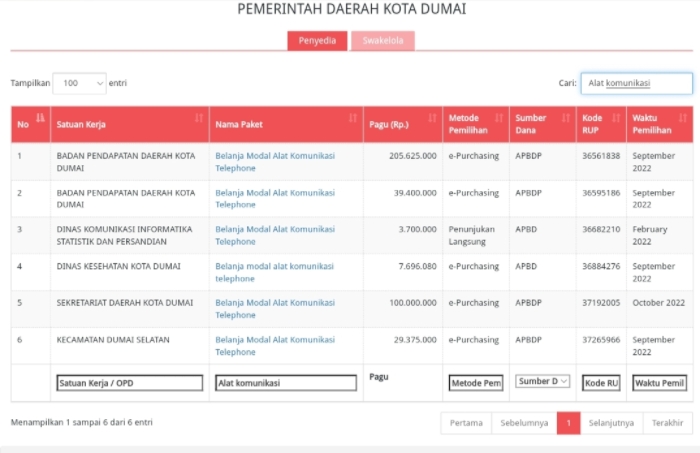Open the Tampilkan entries dropdown
The image size is (700, 453).
click(x=79, y=83)
